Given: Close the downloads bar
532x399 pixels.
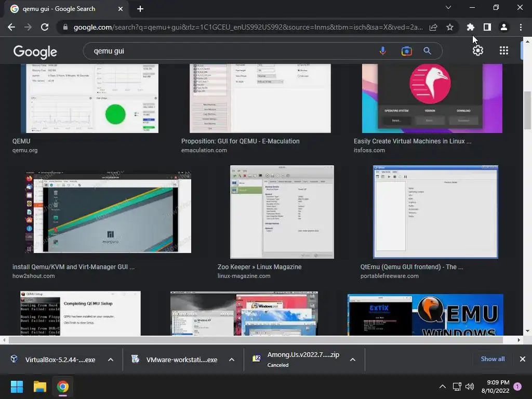Looking at the screenshot, I should 523,359.
